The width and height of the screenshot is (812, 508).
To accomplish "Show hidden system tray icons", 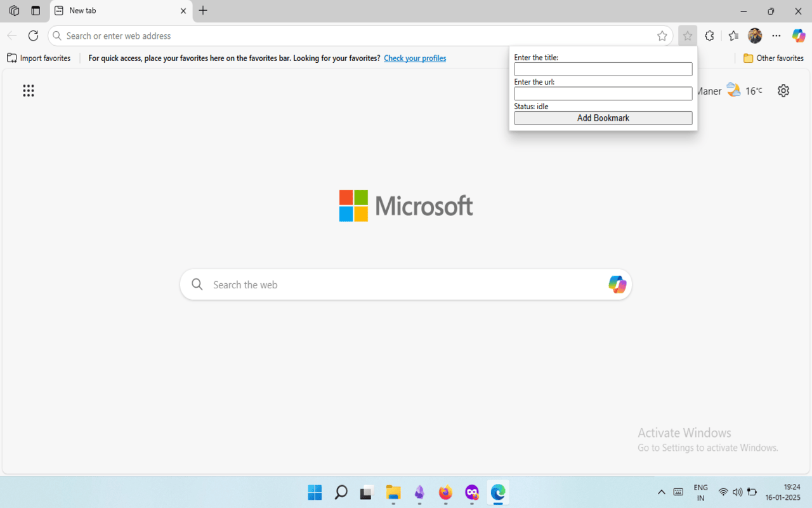I will pos(661,492).
